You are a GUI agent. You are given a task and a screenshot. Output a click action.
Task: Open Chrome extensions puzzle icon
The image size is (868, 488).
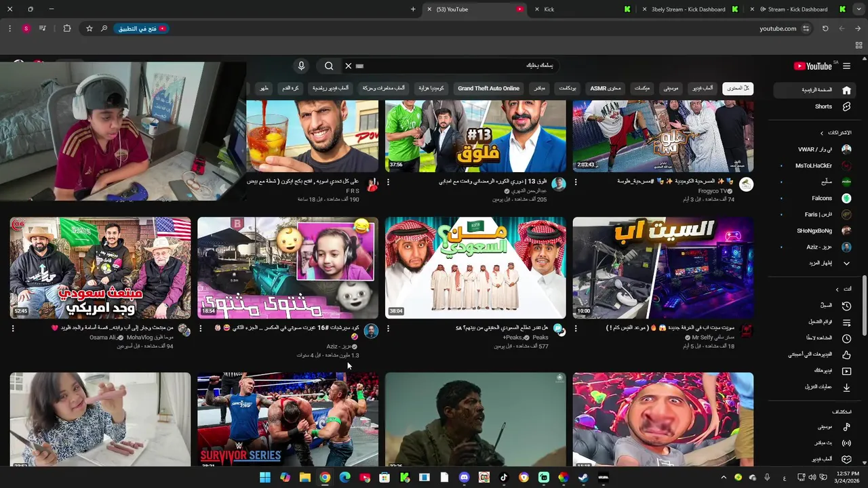point(66,28)
